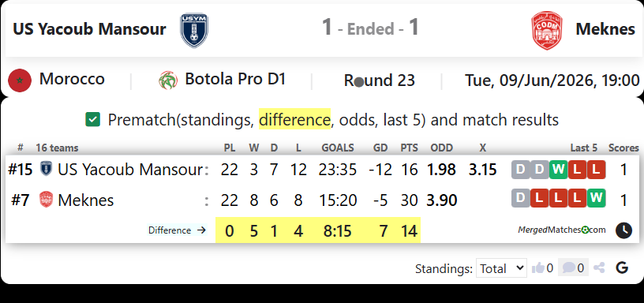Click the thumbs-up like icon
The height and width of the screenshot is (303, 644).
[x=537, y=268]
